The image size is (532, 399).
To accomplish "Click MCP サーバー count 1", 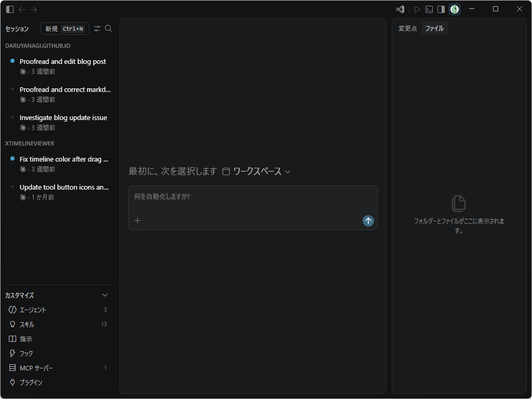I will (x=105, y=368).
